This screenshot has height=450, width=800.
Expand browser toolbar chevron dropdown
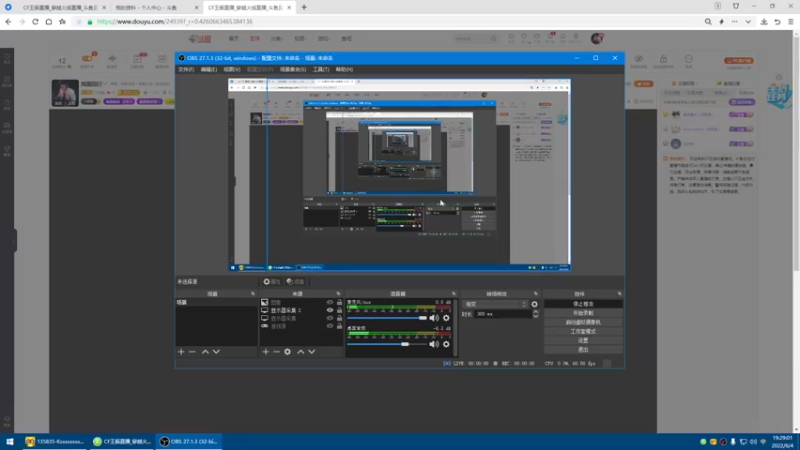tap(748, 22)
